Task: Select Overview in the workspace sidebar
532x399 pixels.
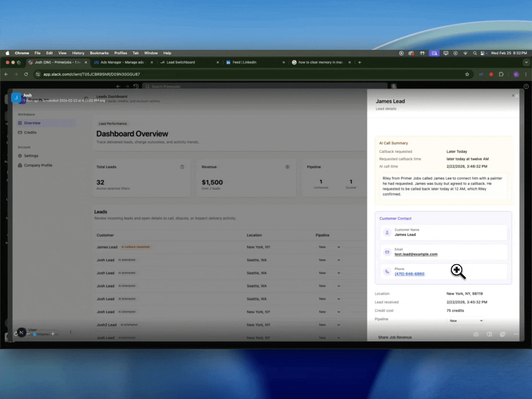Action: point(32,123)
